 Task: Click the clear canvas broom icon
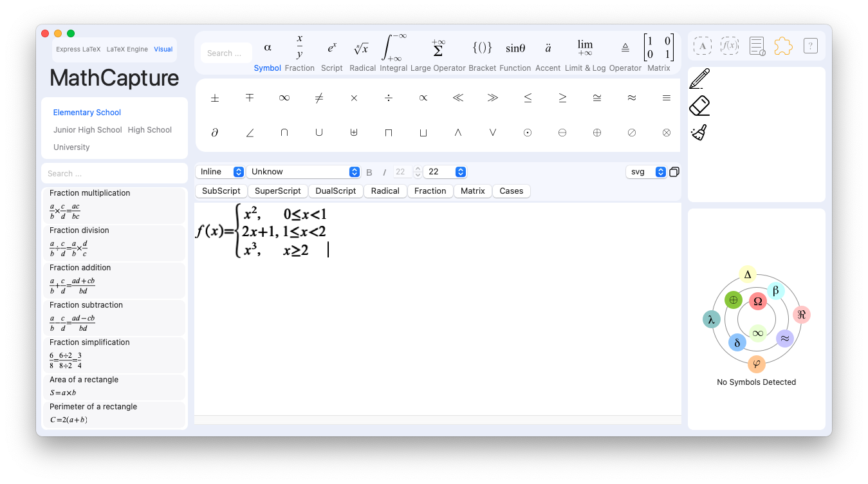[699, 132]
